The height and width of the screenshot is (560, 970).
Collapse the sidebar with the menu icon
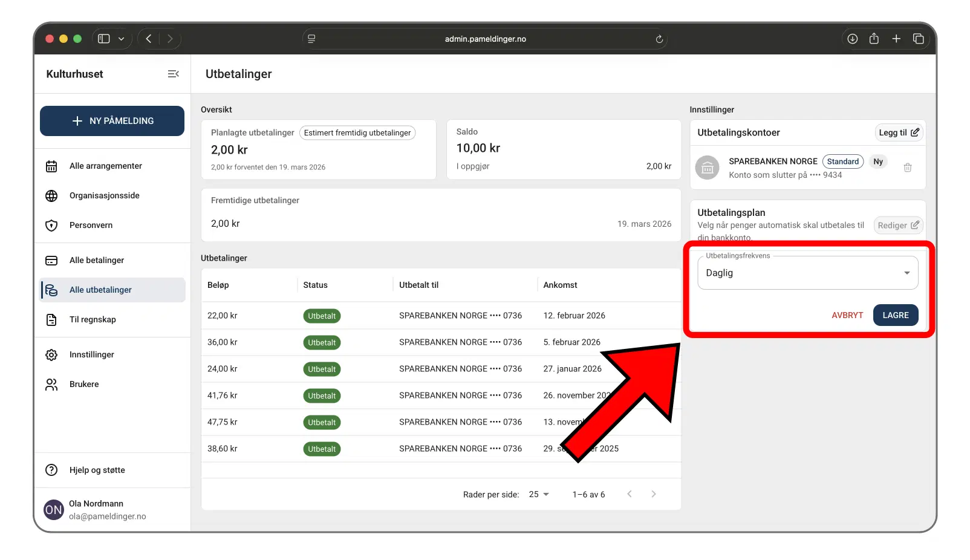click(x=173, y=74)
